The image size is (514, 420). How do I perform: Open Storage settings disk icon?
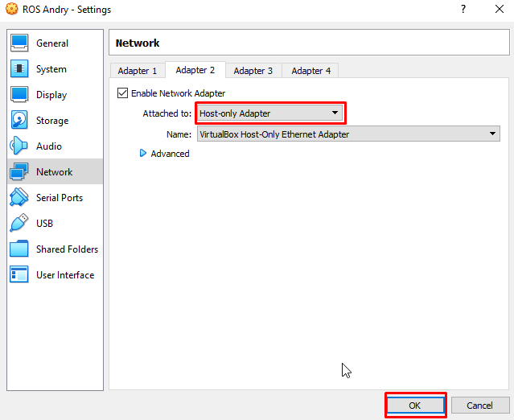[x=19, y=121]
